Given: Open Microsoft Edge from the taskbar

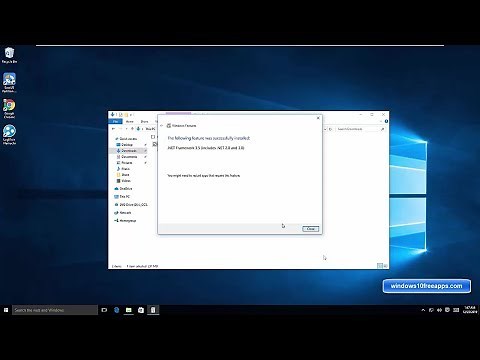Looking at the screenshot, I should click(x=116, y=310).
